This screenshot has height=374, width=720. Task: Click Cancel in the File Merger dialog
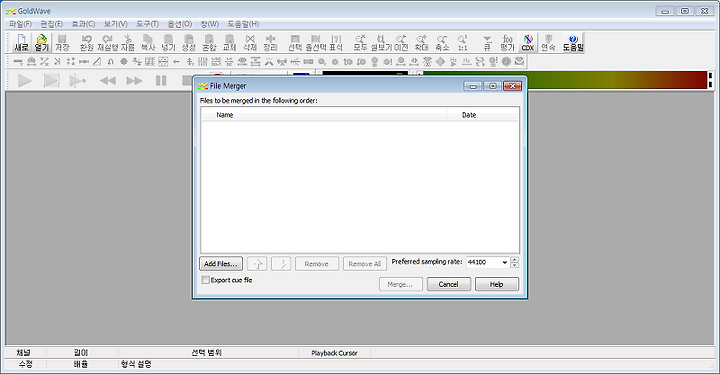(449, 284)
